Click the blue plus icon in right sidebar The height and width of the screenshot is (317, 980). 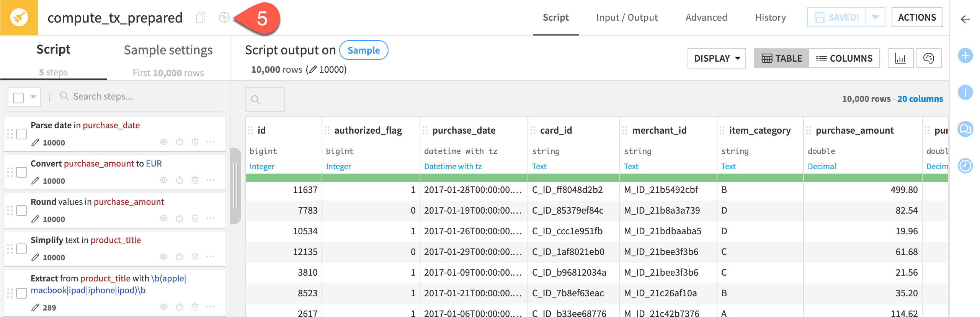[965, 56]
